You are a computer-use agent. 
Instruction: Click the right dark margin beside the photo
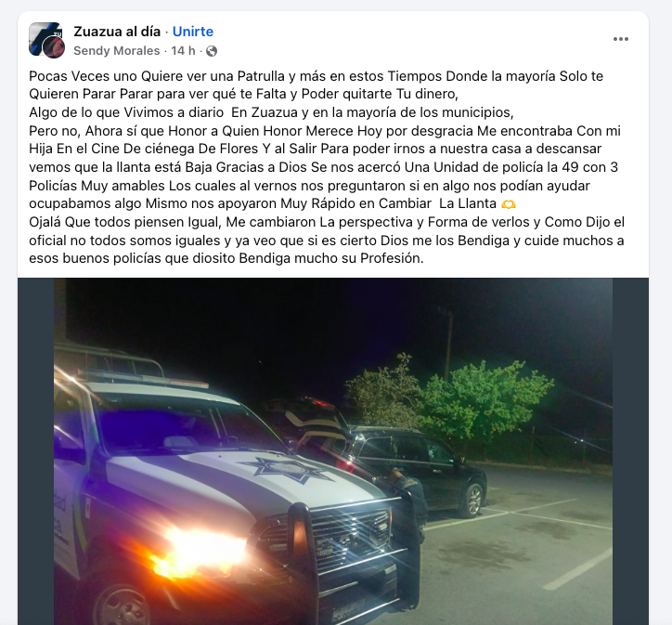coord(630,451)
